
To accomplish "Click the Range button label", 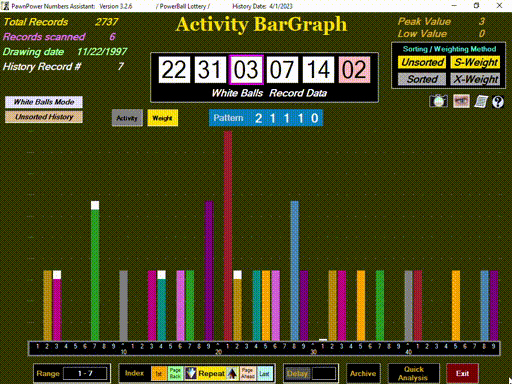I will click(x=48, y=373).
